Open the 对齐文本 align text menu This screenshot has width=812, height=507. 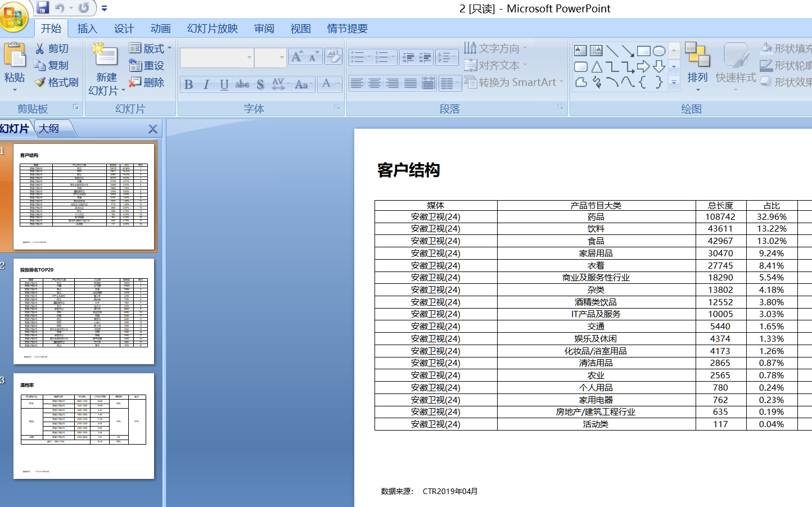(496, 66)
